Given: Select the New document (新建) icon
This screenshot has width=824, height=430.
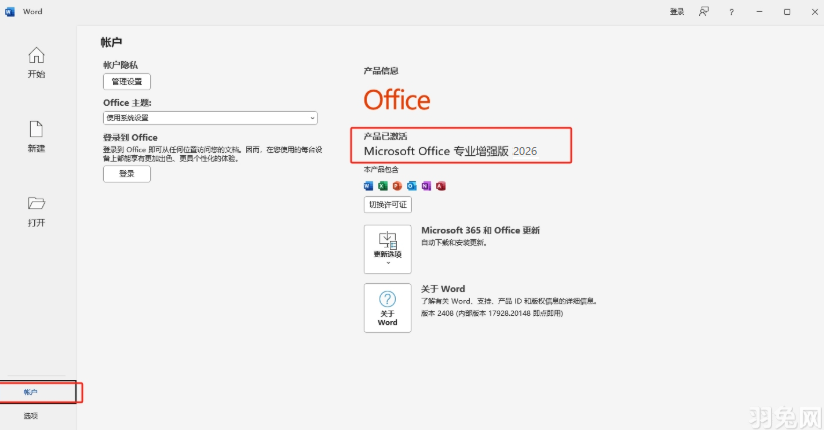Looking at the screenshot, I should click(36, 129).
